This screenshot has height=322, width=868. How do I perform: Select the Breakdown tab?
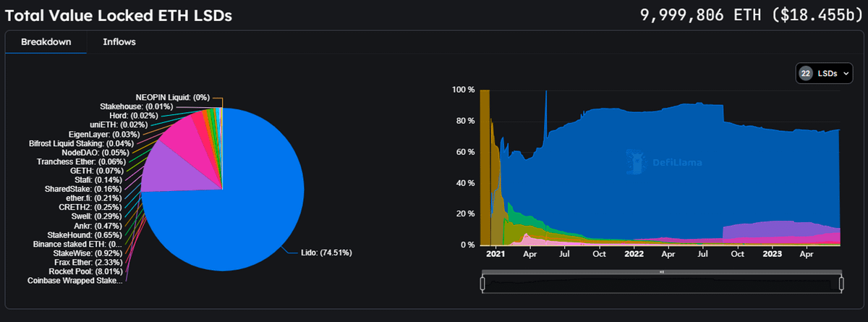point(46,42)
